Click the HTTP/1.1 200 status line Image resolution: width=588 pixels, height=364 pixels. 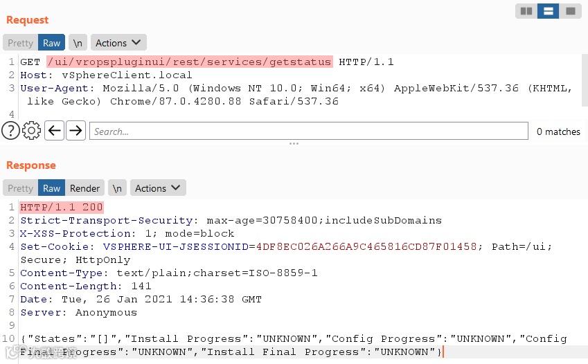tap(62, 207)
